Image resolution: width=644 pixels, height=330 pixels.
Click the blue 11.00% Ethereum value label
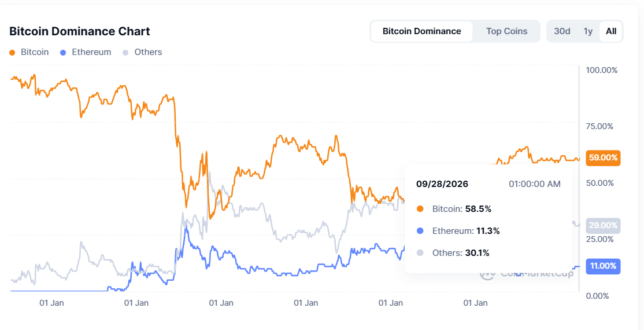point(603,266)
